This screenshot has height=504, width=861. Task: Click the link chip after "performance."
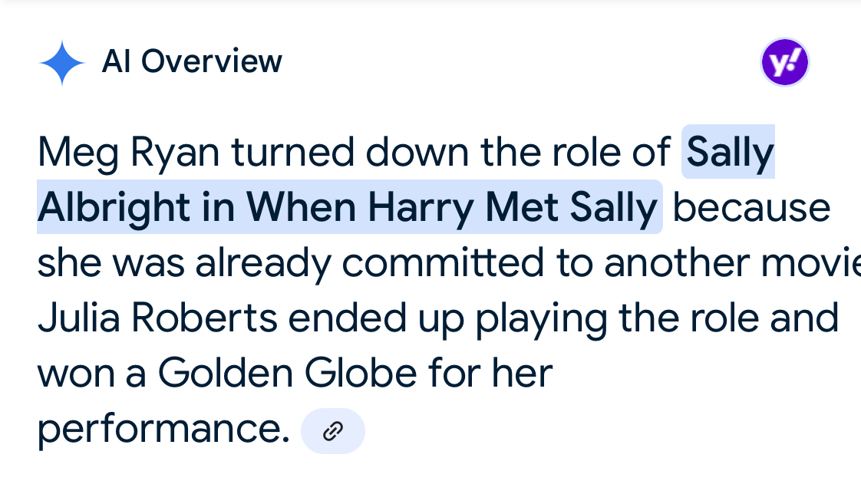(332, 431)
